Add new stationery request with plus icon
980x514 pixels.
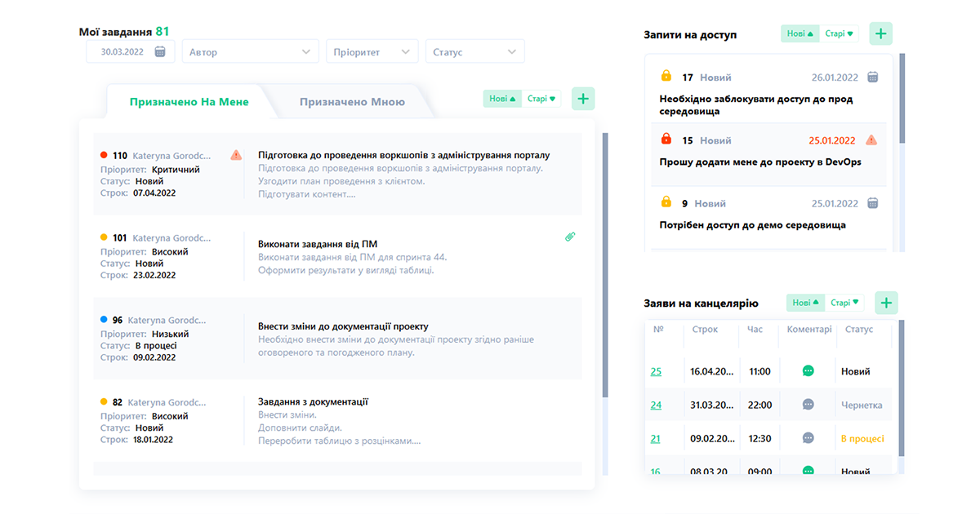pyautogui.click(x=886, y=303)
